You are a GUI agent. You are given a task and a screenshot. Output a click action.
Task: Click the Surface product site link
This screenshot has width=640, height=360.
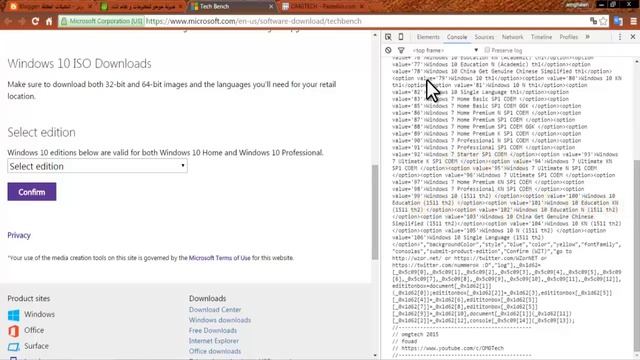pos(36,346)
